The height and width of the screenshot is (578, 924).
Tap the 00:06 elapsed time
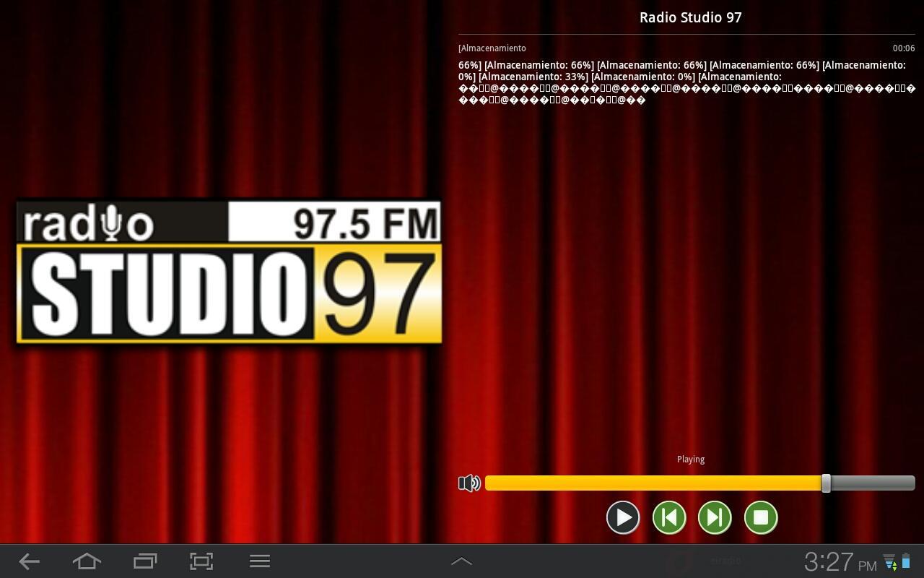(904, 48)
